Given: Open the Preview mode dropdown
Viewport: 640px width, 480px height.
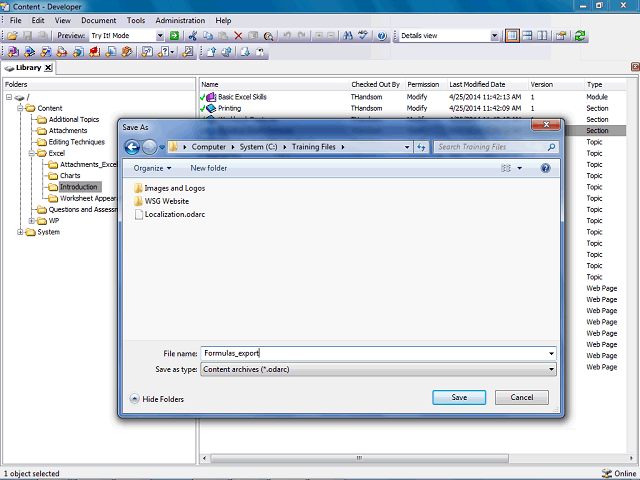Looking at the screenshot, I should click(x=160, y=36).
